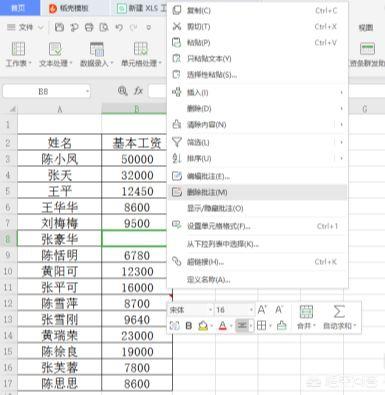
Task: Choose 设置单元格格式(F)... menu item
Action: click(258, 226)
